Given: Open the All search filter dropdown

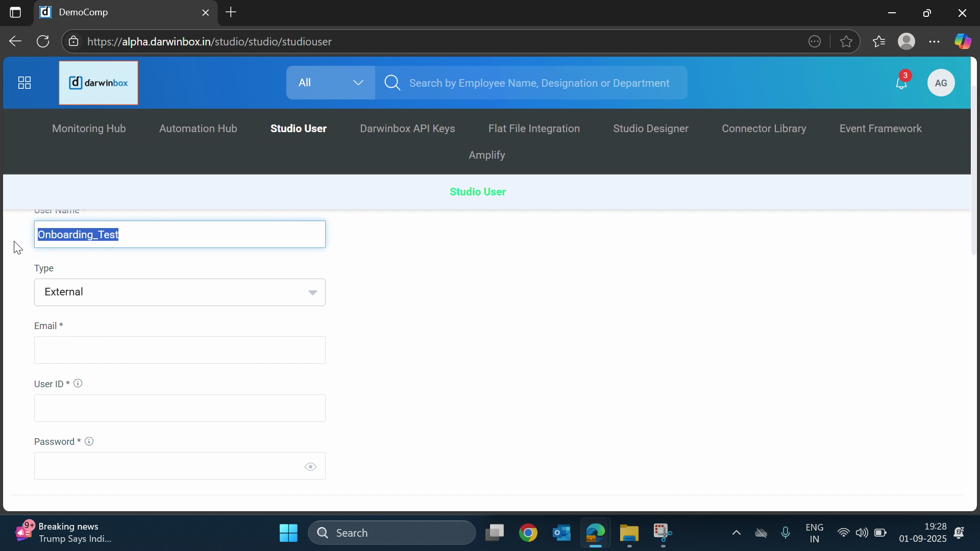Looking at the screenshot, I should (330, 83).
